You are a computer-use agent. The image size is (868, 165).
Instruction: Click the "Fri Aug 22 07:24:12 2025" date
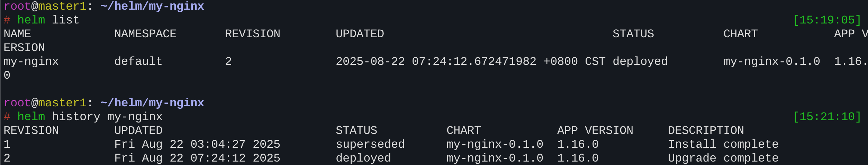coord(197,158)
